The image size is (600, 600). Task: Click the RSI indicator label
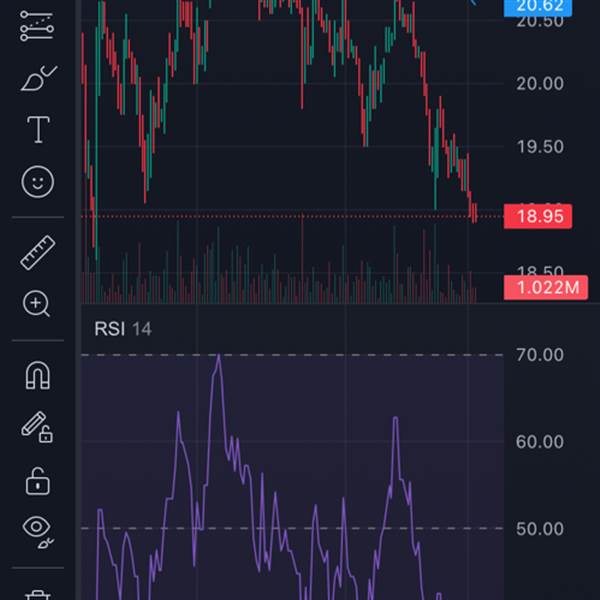click(108, 328)
